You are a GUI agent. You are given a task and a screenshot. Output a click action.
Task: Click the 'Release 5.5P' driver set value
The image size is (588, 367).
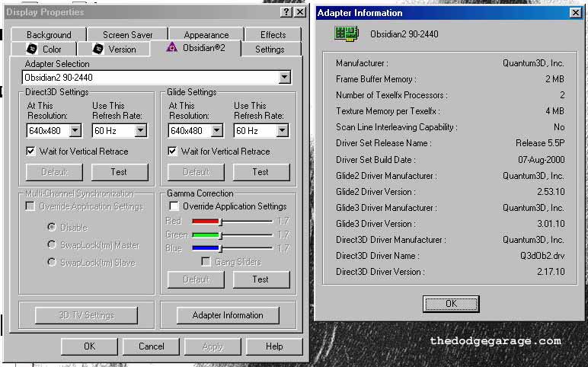(x=540, y=143)
